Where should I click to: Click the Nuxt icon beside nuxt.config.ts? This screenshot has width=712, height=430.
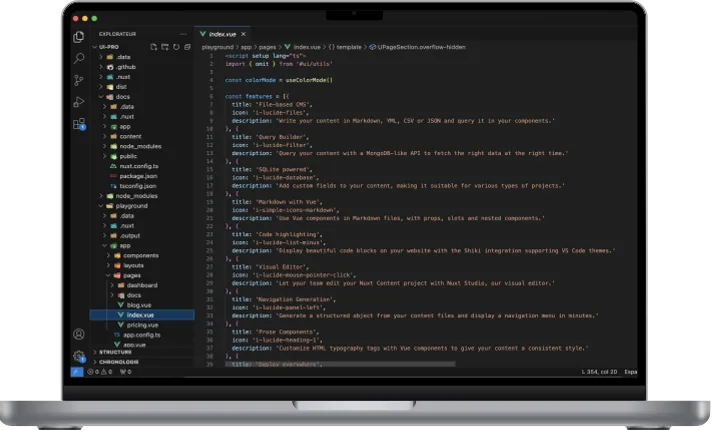click(114, 166)
